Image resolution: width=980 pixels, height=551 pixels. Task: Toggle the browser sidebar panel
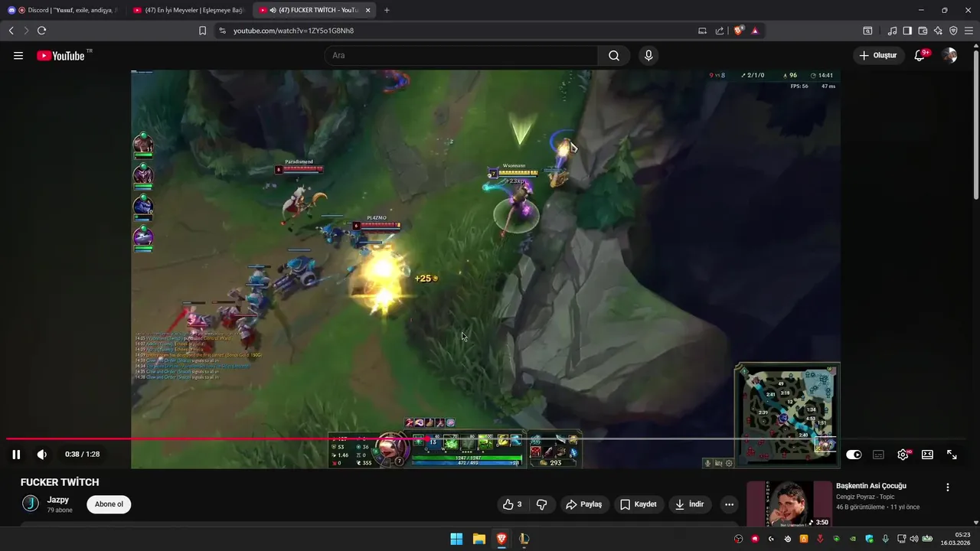(907, 31)
